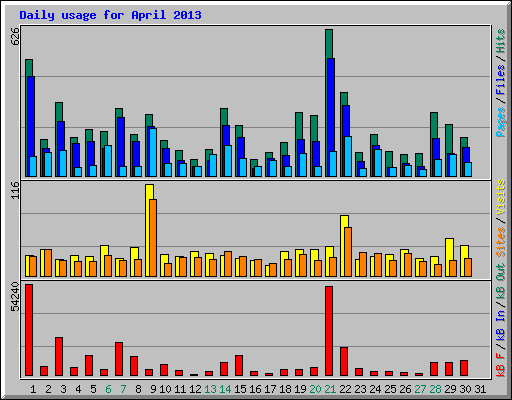
Task: Click the 'kB In' legend label
Action: [x=501, y=326]
